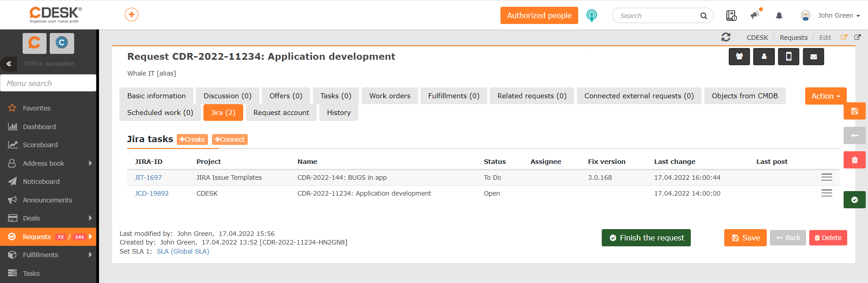Click Finish the request button
868x283 pixels.
pyautogui.click(x=646, y=238)
